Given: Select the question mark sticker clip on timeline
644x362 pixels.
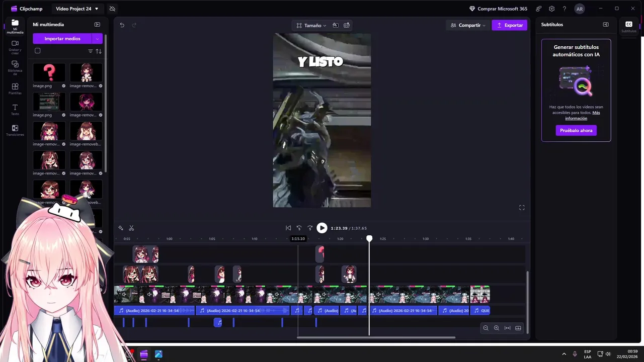Looking at the screenshot, I should (320, 254).
